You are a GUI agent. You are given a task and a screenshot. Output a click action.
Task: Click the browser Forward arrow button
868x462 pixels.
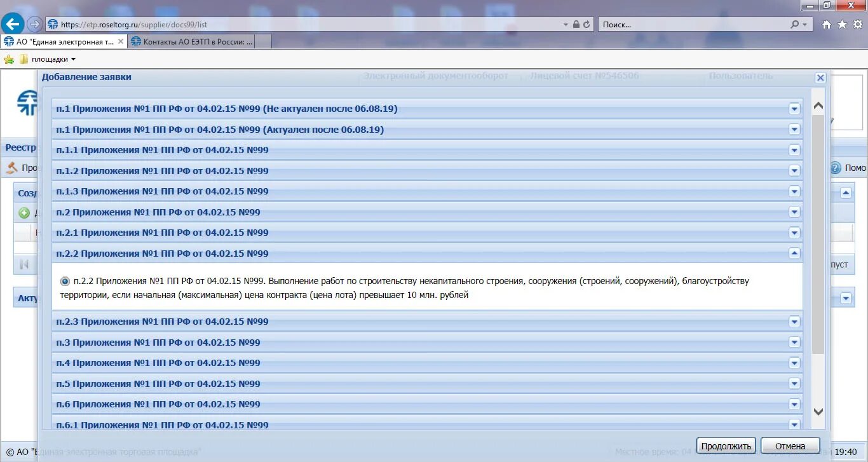(35, 24)
